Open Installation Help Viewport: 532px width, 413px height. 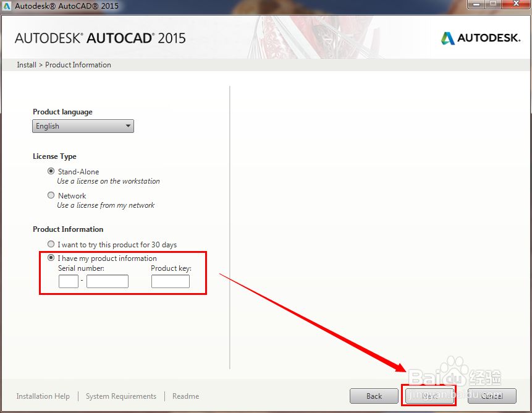[x=43, y=396]
